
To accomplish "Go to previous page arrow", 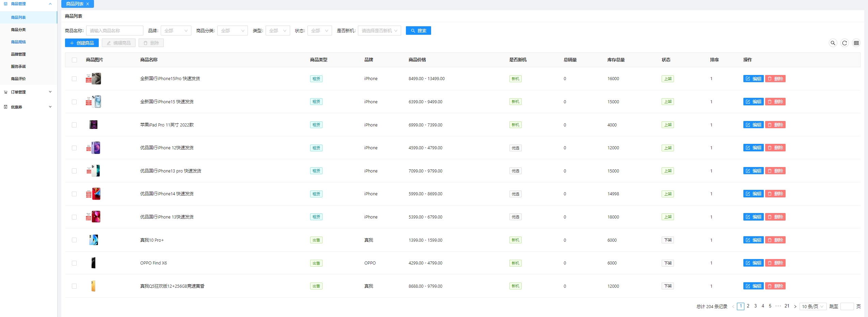I will pos(733,306).
